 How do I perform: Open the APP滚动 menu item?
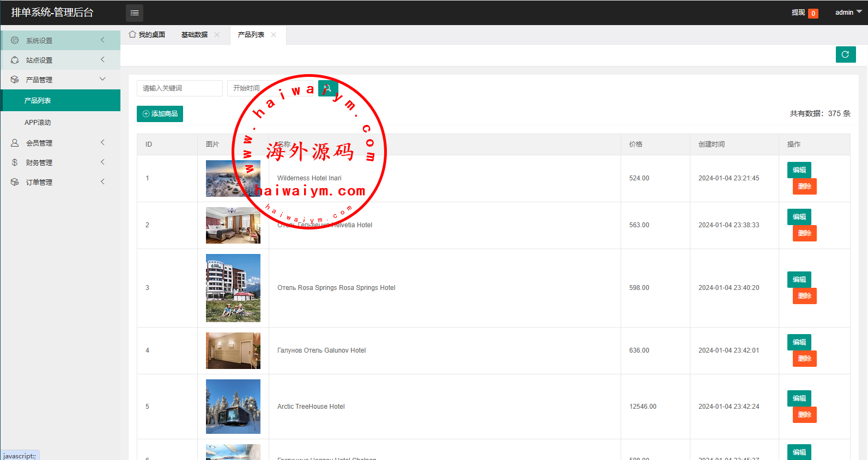pos(60,122)
